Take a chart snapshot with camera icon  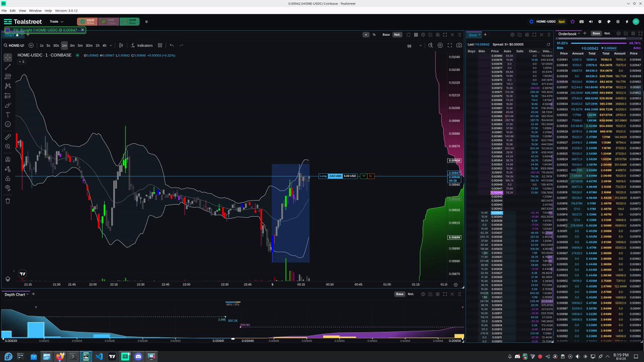point(459,46)
